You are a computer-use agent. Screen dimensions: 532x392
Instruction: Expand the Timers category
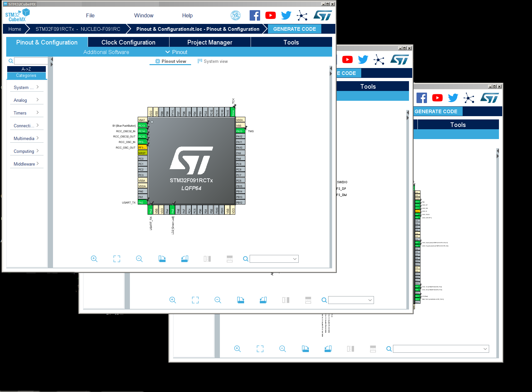click(x=27, y=113)
